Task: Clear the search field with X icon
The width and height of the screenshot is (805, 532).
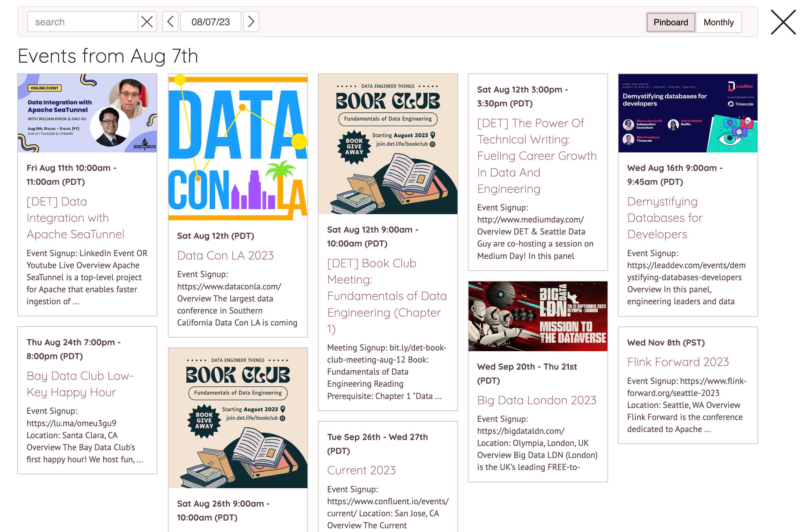Action: point(147,22)
